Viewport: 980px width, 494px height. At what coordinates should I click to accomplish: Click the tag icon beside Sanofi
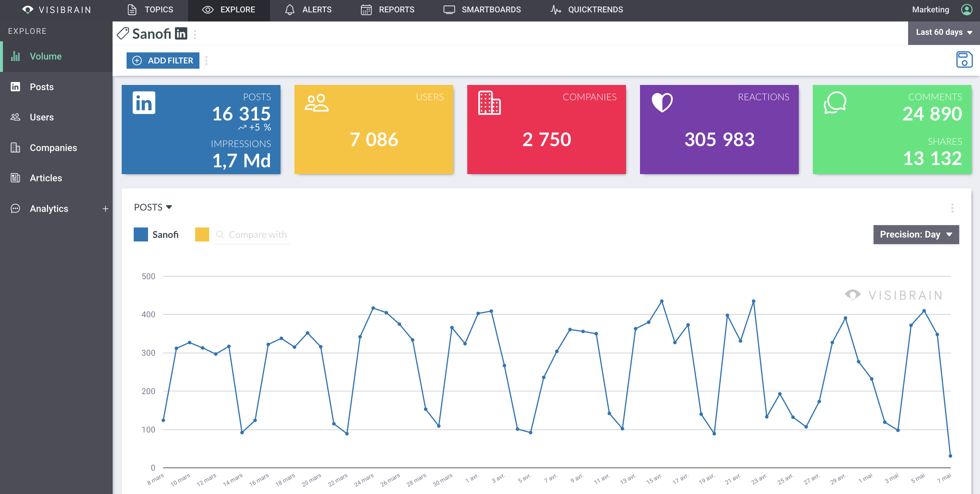coord(122,34)
